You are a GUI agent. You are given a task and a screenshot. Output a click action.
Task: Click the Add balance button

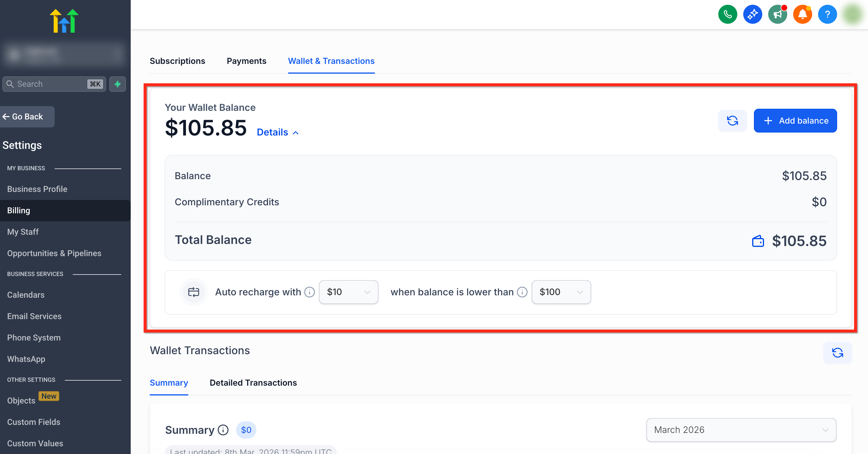point(795,121)
